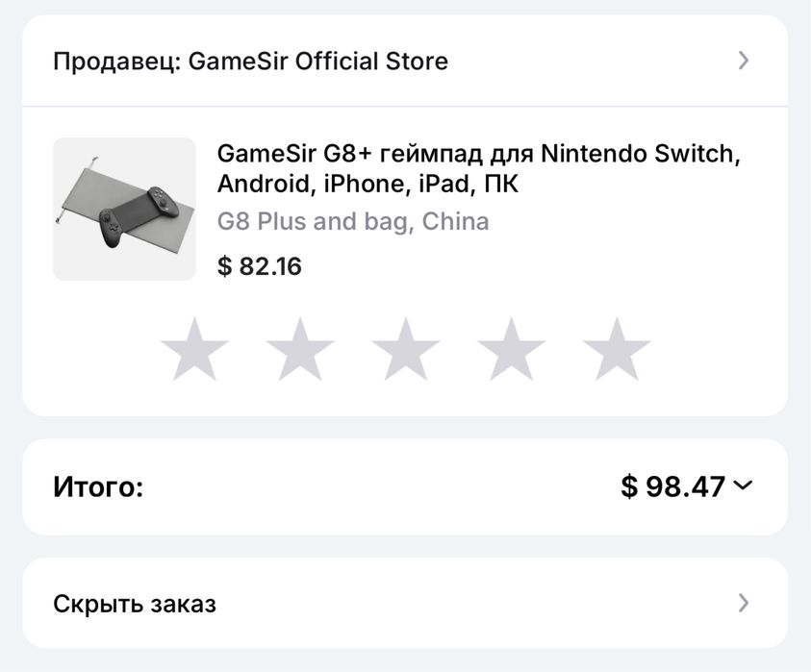Click the $ 82.16 item price
The height and width of the screenshot is (672, 811).
click(x=260, y=266)
